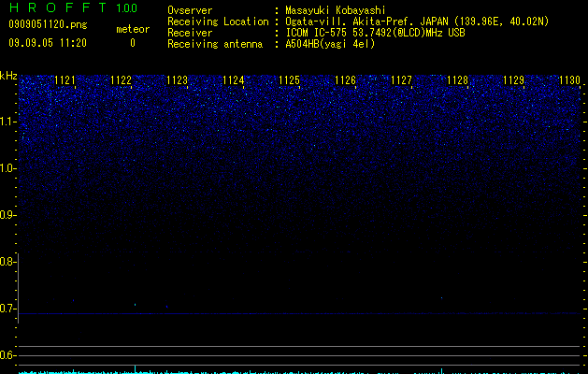The height and width of the screenshot is (374, 588).
Task: Click the meteor count value 0
Action: pos(133,43)
